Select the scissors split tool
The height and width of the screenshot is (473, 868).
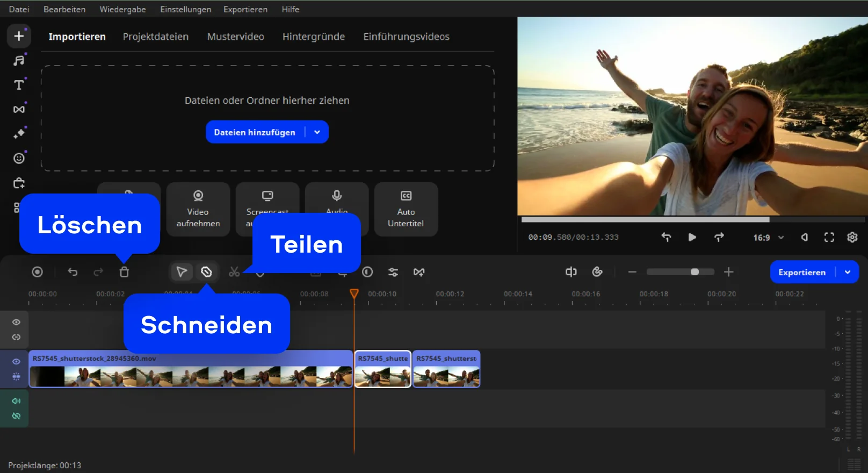click(234, 272)
